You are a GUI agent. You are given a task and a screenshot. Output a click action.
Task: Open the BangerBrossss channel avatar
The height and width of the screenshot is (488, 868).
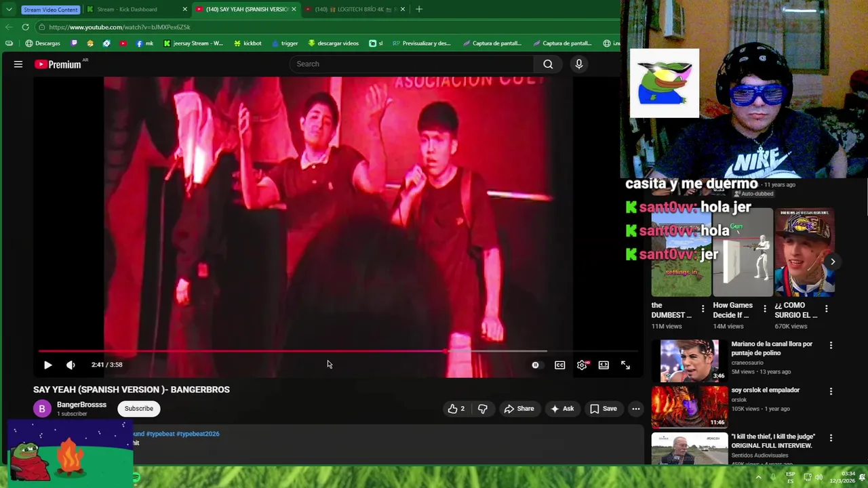[x=42, y=409]
